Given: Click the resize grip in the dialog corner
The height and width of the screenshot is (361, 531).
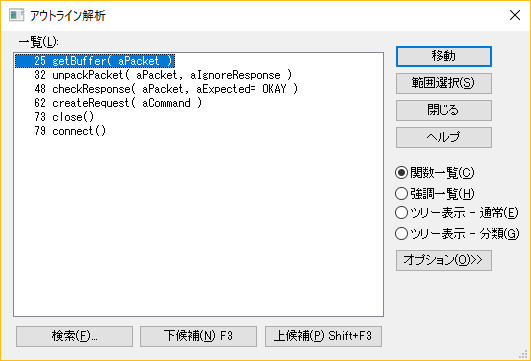Looking at the screenshot, I should (x=523, y=354).
